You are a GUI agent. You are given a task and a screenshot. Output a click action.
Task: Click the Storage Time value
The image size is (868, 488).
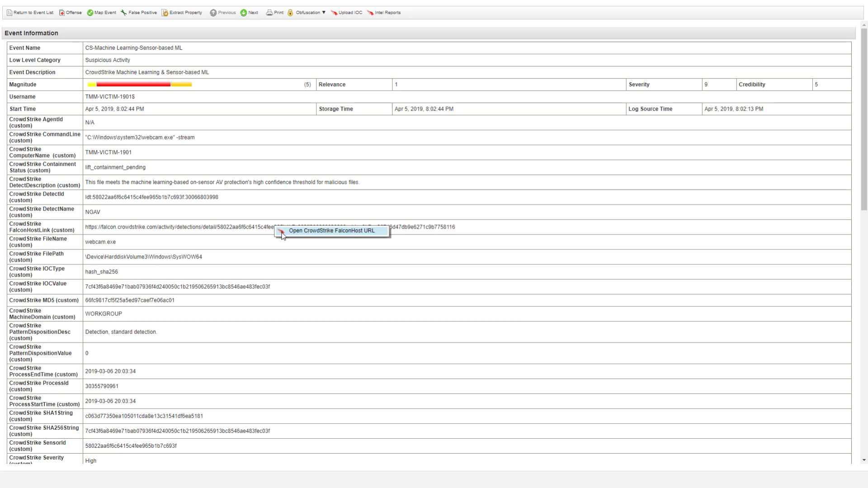424,109
